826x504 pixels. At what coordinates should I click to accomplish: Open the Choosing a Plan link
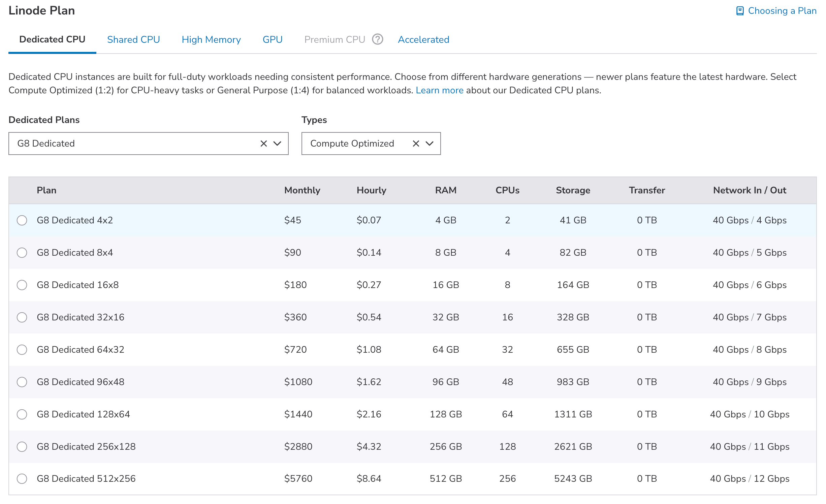tap(782, 11)
